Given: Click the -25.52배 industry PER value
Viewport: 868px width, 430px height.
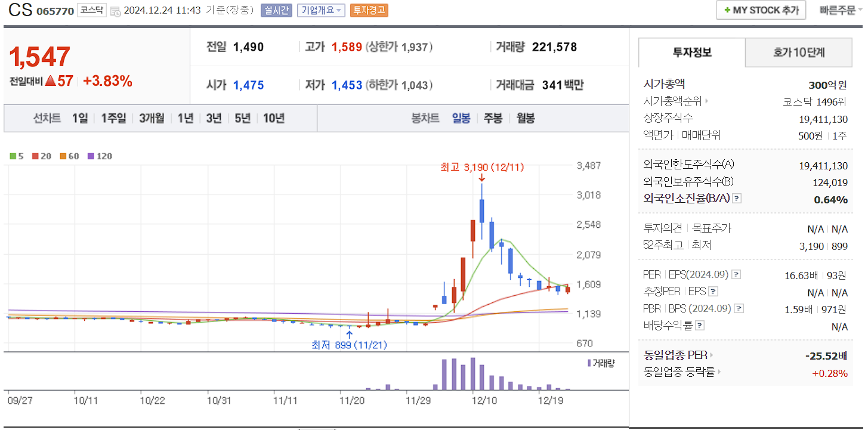Looking at the screenshot, I should [826, 356].
